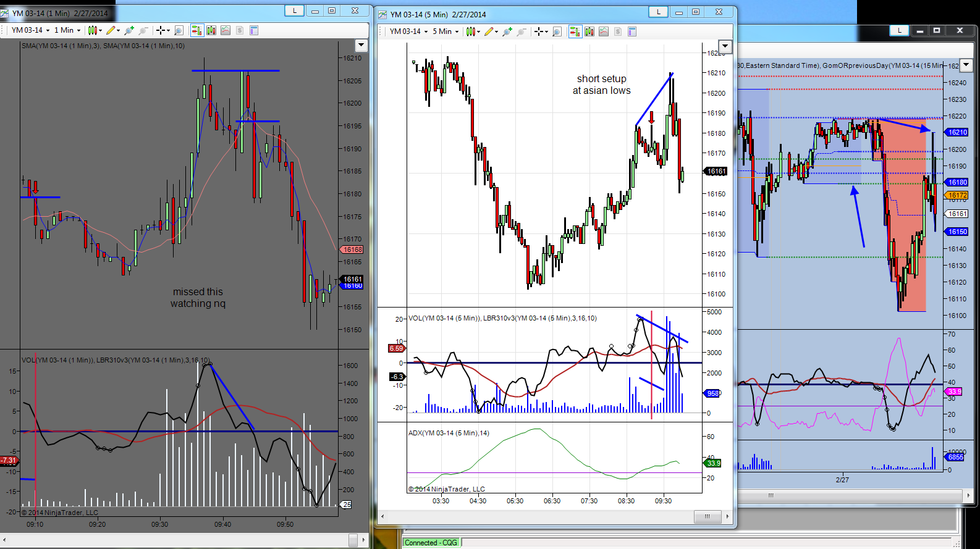Minimize the 1 Min chart window
Screen dimensions: 980x549
(315, 10)
